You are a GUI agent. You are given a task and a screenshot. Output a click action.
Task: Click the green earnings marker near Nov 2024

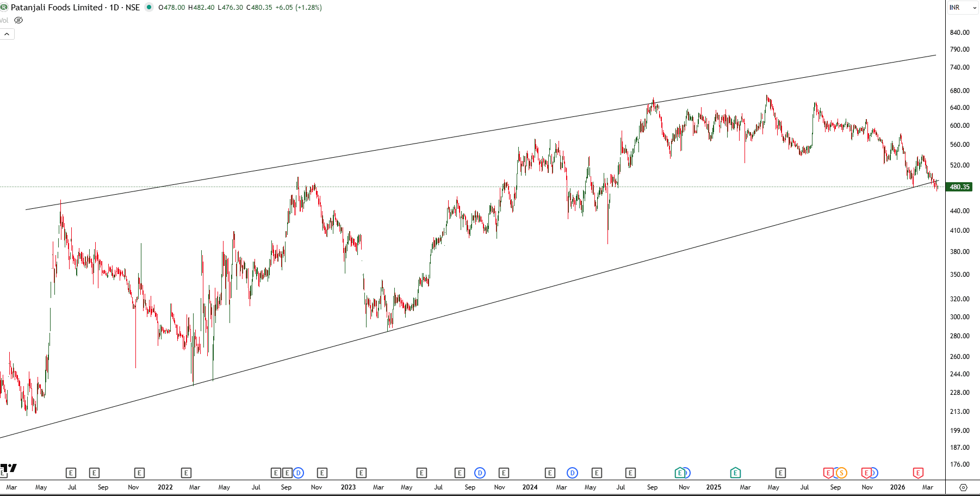[679, 473]
